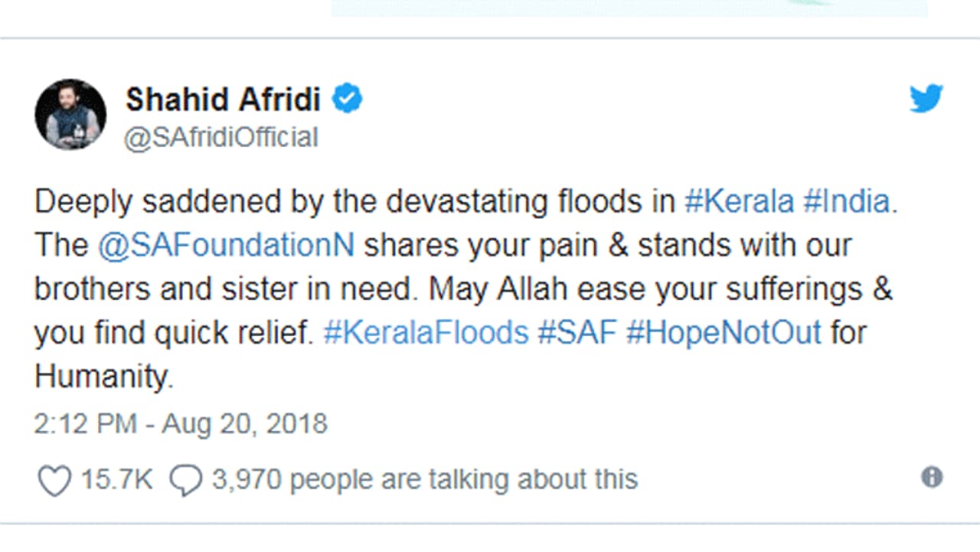
Task: Click the partial image above the tweet
Action: (629, 8)
